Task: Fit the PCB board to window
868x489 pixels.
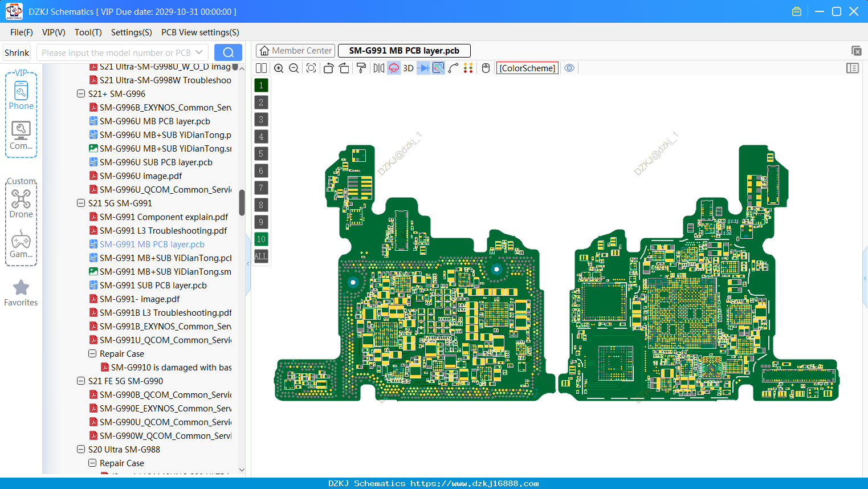Action: click(311, 68)
